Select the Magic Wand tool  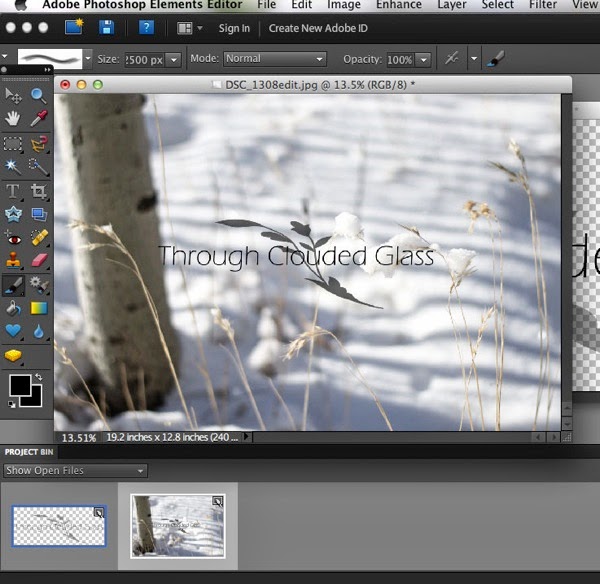pyautogui.click(x=14, y=166)
